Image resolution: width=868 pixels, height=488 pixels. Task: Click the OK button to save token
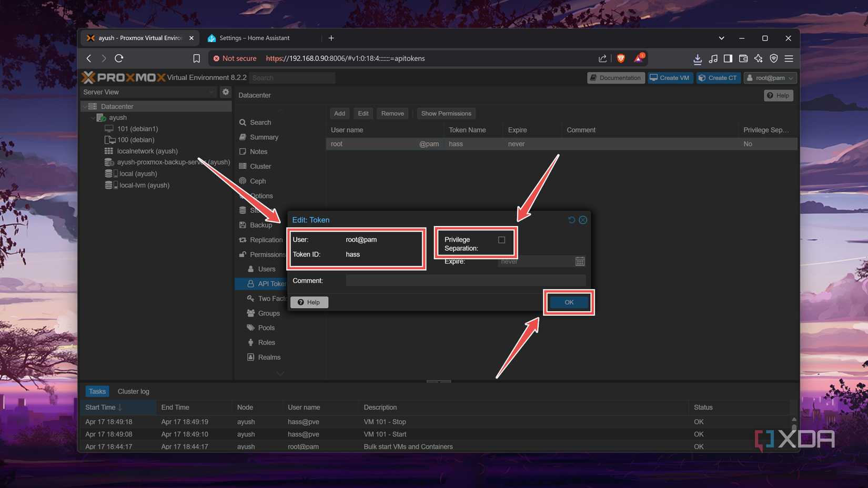(568, 302)
